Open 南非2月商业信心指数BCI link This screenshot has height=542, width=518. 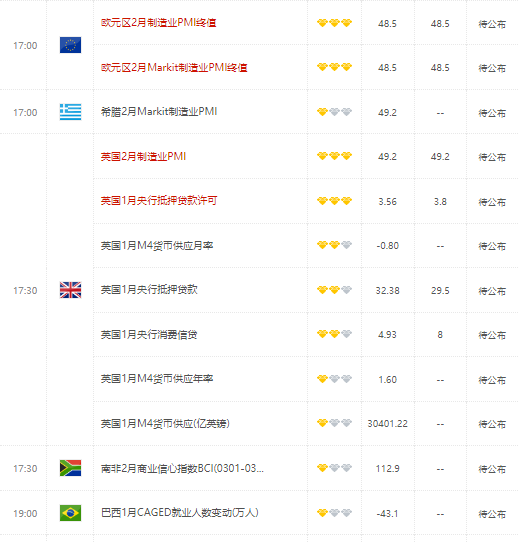pos(182,468)
